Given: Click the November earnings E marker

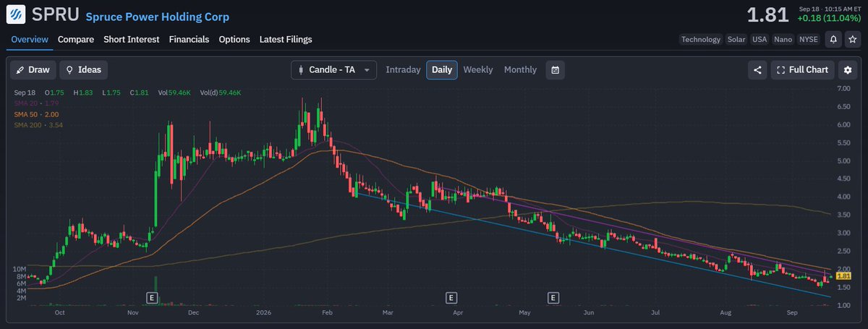Looking at the screenshot, I should [152, 297].
